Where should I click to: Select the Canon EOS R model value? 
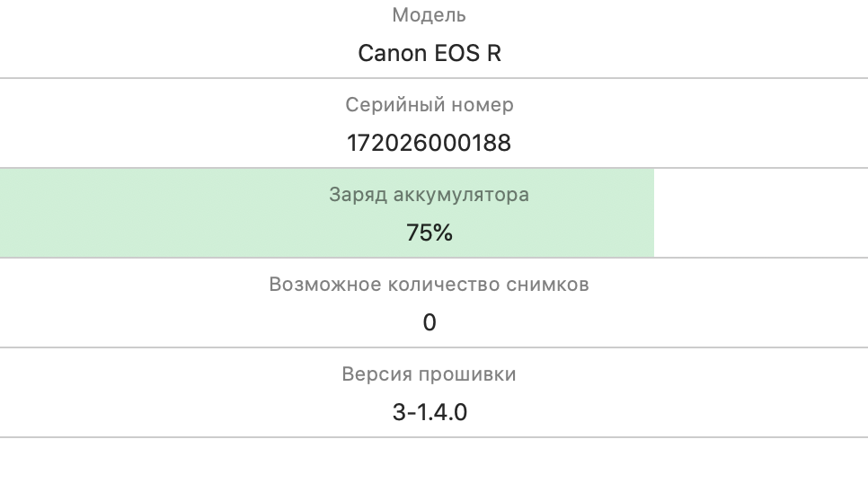[x=430, y=54]
